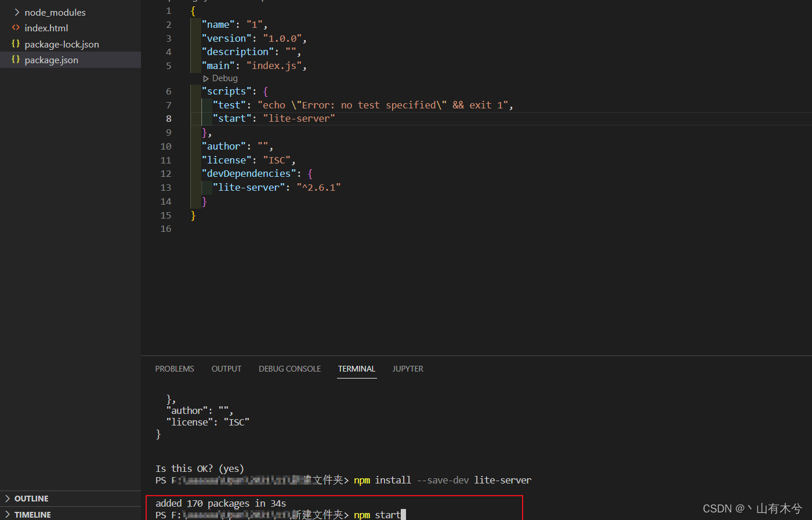Click the "1.0.0" version value

pos(282,39)
